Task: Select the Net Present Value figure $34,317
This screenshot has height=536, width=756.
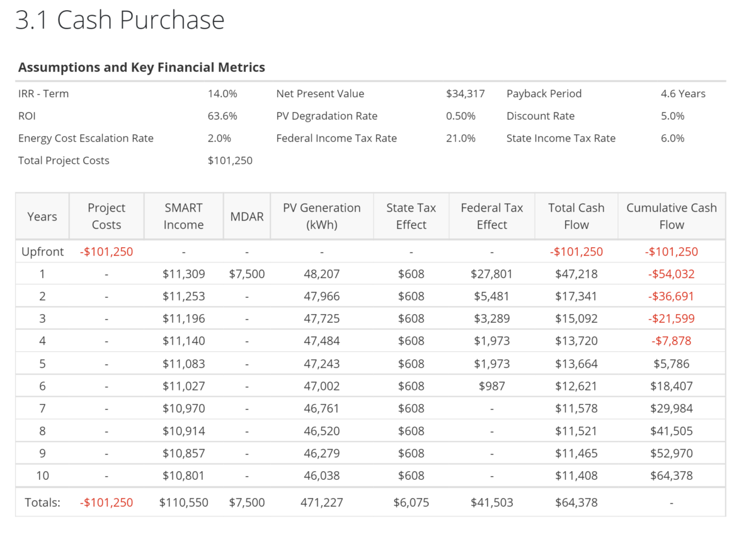Action: (466, 93)
